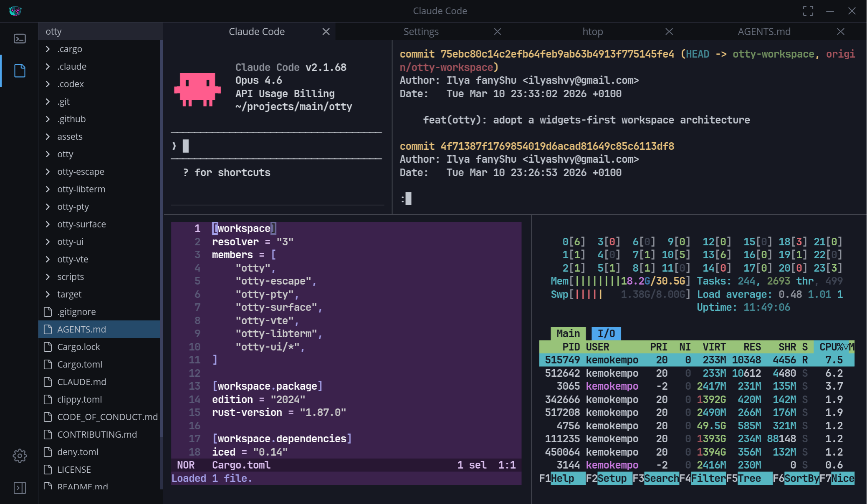Expand the otty-pty folder

[99, 207]
